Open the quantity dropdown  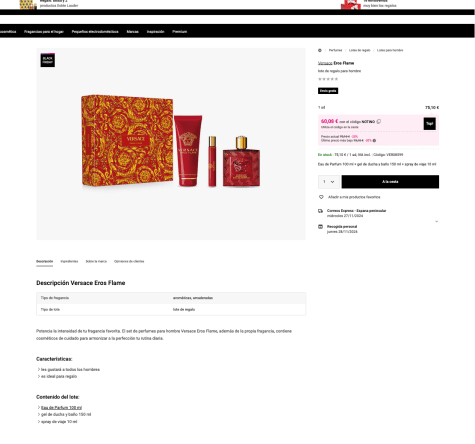coord(329,182)
